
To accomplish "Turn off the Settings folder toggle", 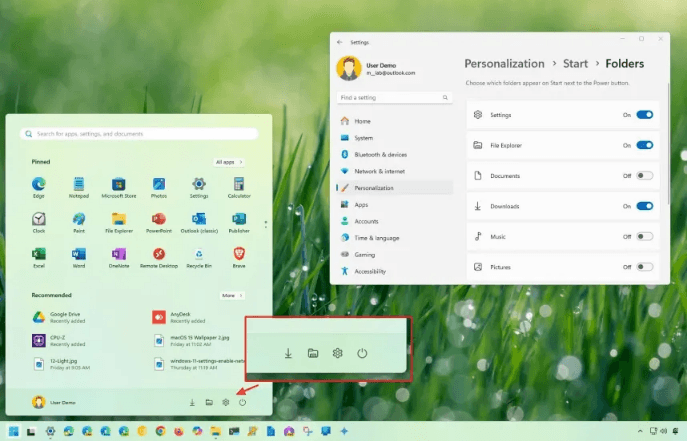I will [645, 115].
